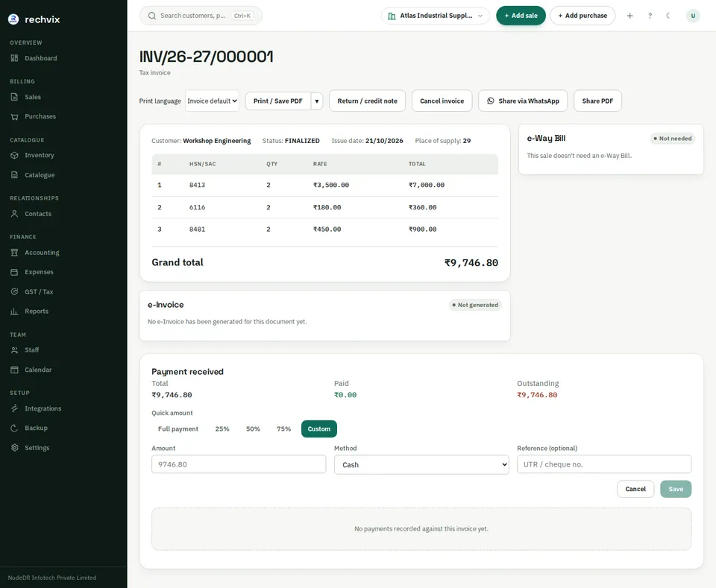Share invoice via WhatsApp
Screen dimensions: 716x588
(523, 101)
